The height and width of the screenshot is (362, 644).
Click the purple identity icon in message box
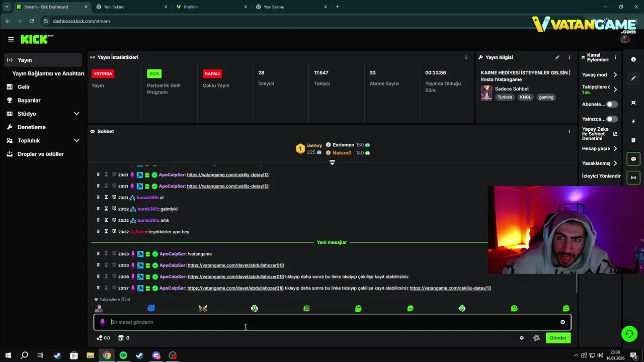coord(103,322)
